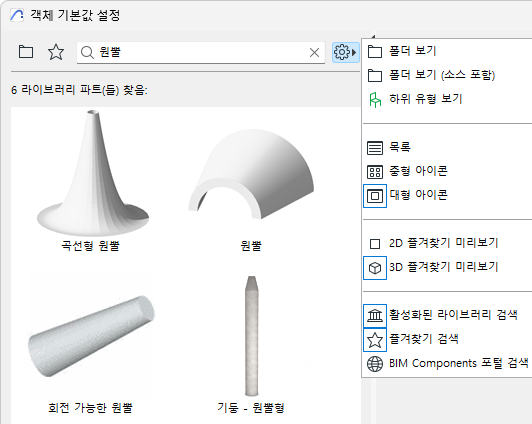Select the 곡선형 원뿔 object thumbnail
The height and width of the screenshot is (424, 532).
point(93,173)
